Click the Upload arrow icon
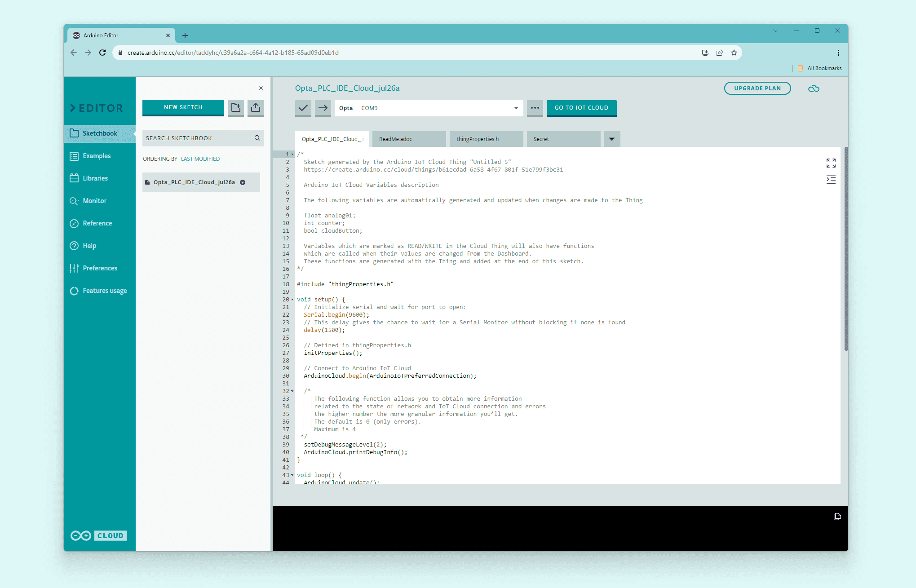This screenshot has height=588, width=916. [x=323, y=108]
